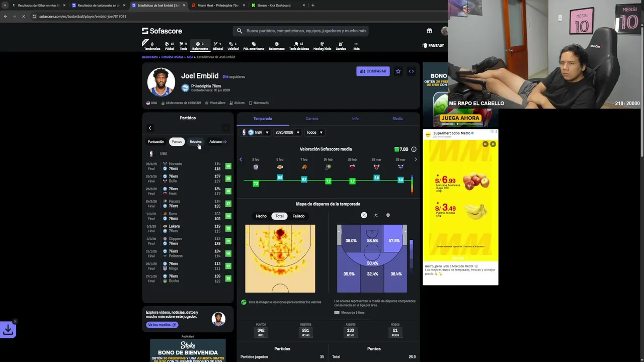Open the Tenis sport category
This screenshot has width=644, height=362.
[x=183, y=46]
